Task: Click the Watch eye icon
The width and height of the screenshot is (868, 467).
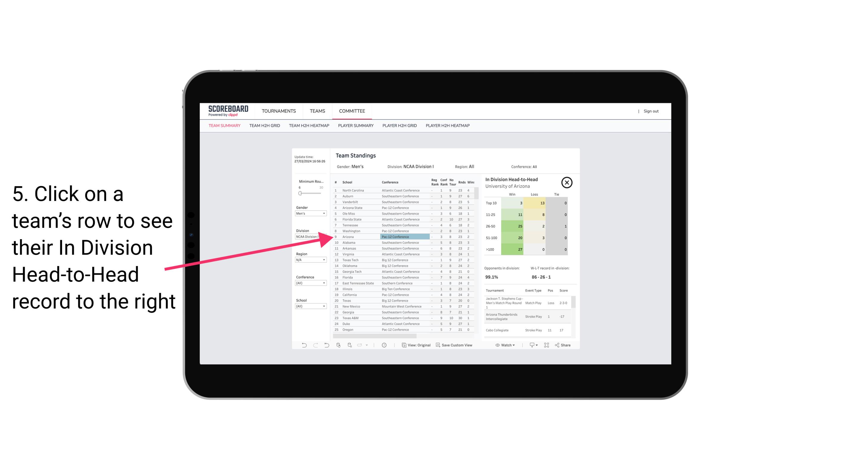Action: click(498, 345)
